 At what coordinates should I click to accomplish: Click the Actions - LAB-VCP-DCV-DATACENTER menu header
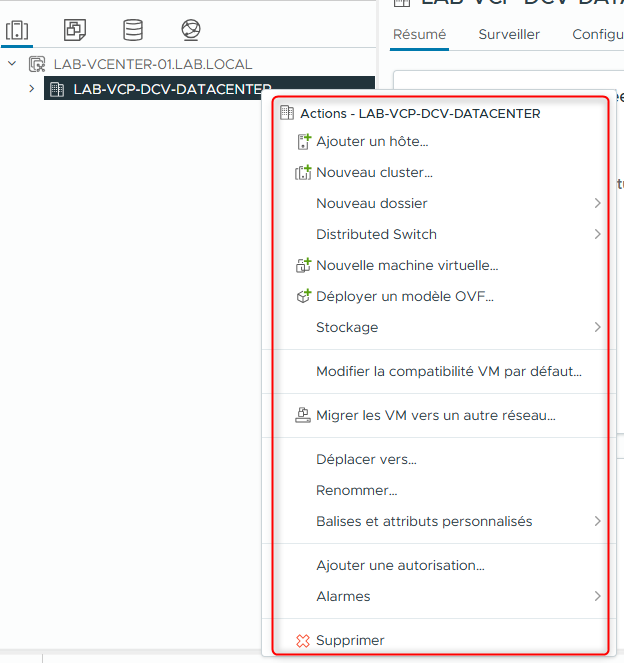(x=420, y=113)
